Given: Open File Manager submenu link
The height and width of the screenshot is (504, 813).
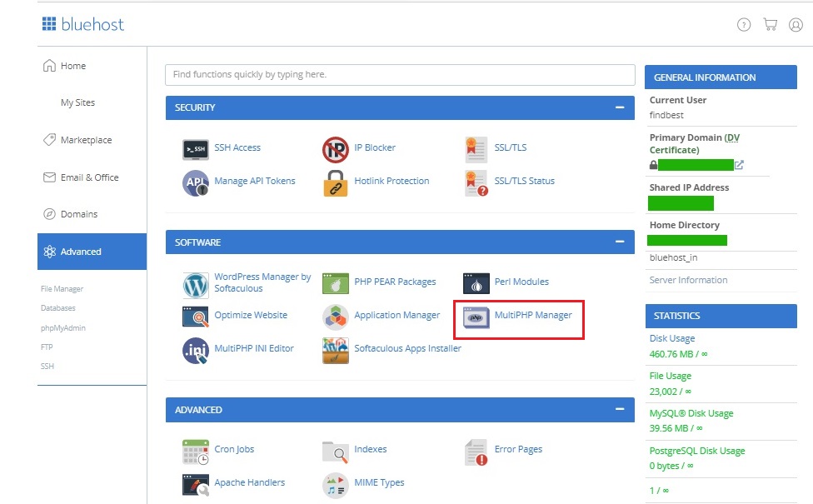Looking at the screenshot, I should coord(62,289).
